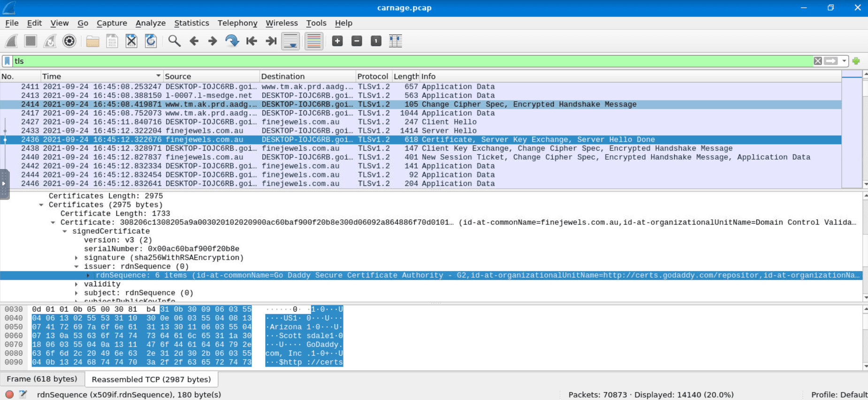Open capture file properties in status bar

23,394
